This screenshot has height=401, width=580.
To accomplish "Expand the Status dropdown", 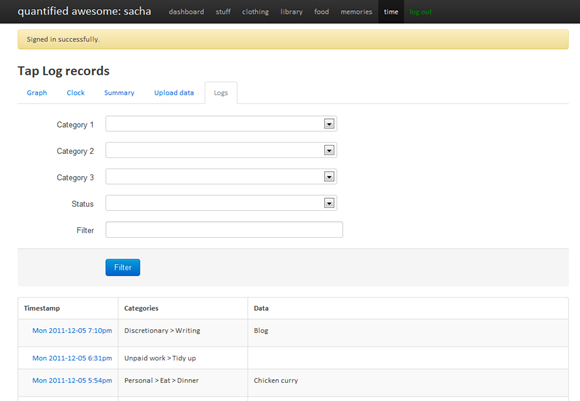I will pos(221,203).
